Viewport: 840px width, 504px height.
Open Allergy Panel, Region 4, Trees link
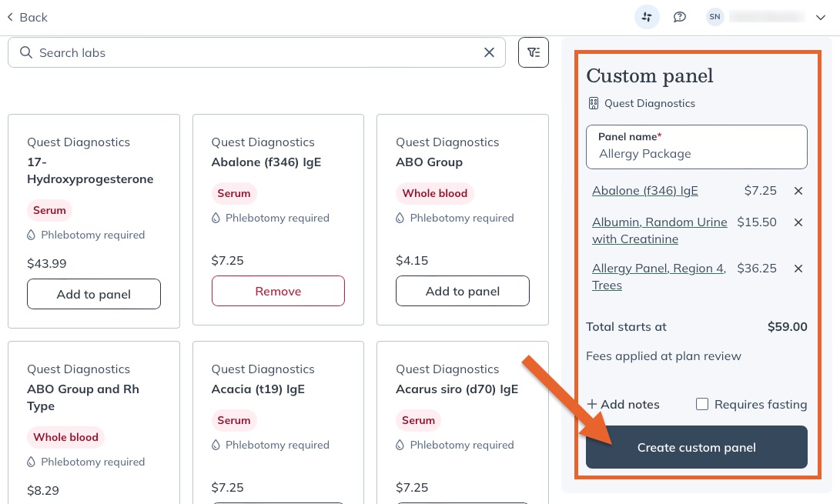(x=659, y=276)
